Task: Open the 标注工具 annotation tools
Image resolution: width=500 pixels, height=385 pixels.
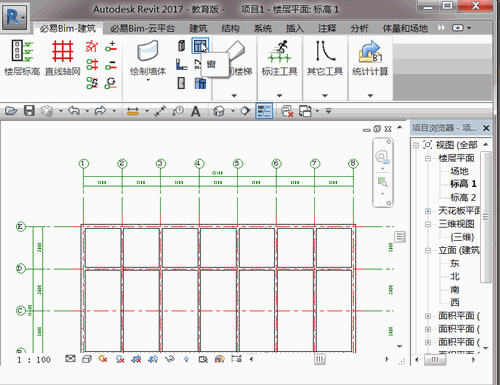Action: tap(279, 57)
